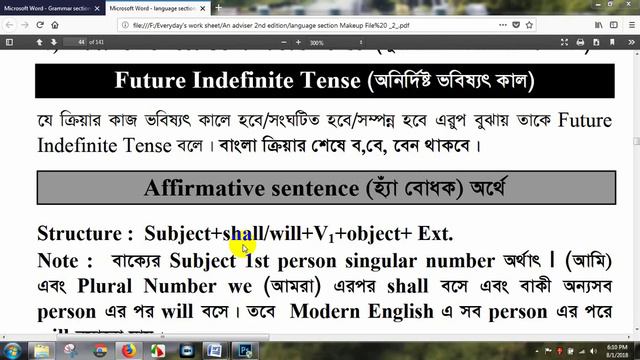The width and height of the screenshot is (640, 360).
Task: Open the zoom level dropdown at 300%
Action: coord(336,42)
